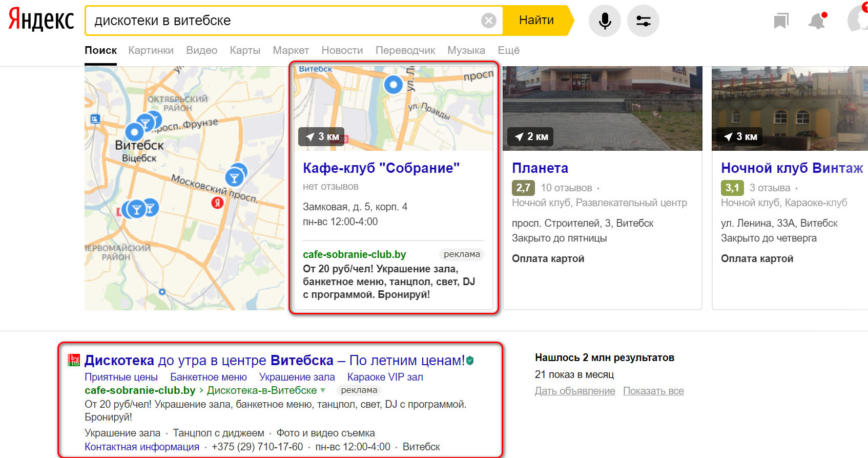868x458 pixels.
Task: Click Замковая, д. 5, корп. 4 address
Action: (355, 207)
